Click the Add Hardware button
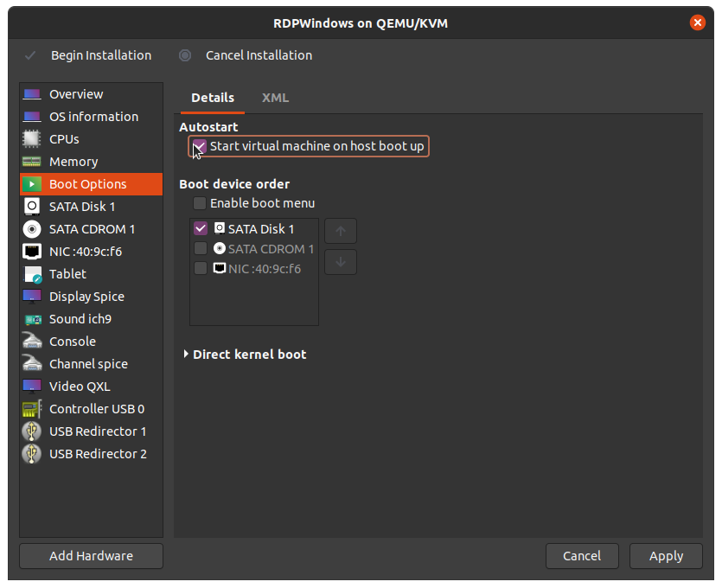This screenshot has height=588, width=722. coord(91,556)
